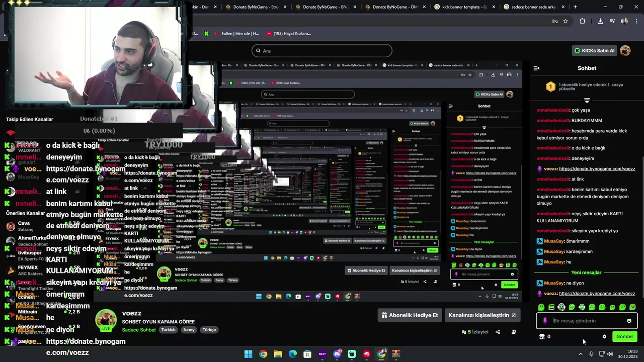Viewport: 644px width, 362px height.
Task: Click the 'funny' stream tag
Action: [x=189, y=330]
